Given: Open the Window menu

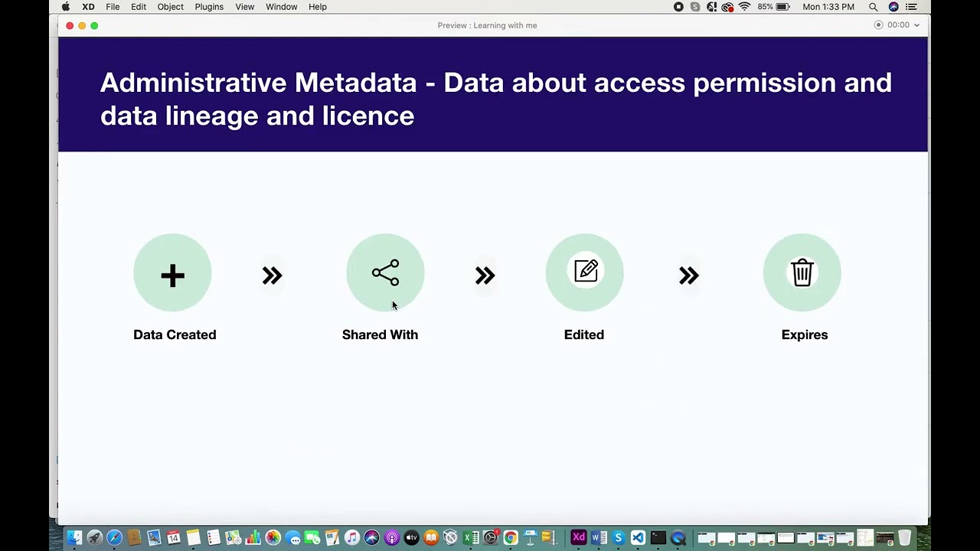Looking at the screenshot, I should coord(282,7).
